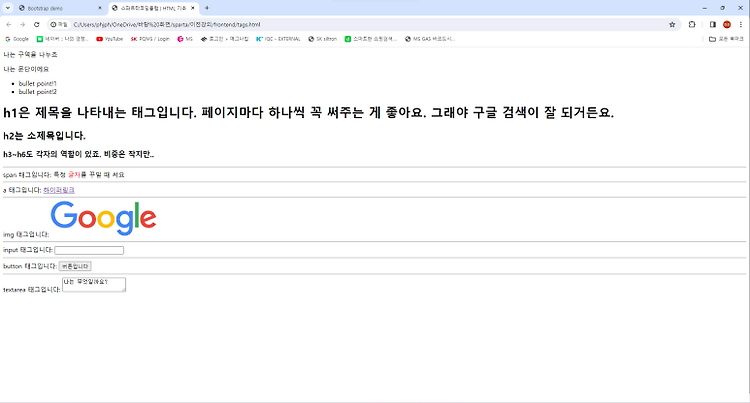
Task: Focus the textarea box
Action: pyautogui.click(x=94, y=284)
